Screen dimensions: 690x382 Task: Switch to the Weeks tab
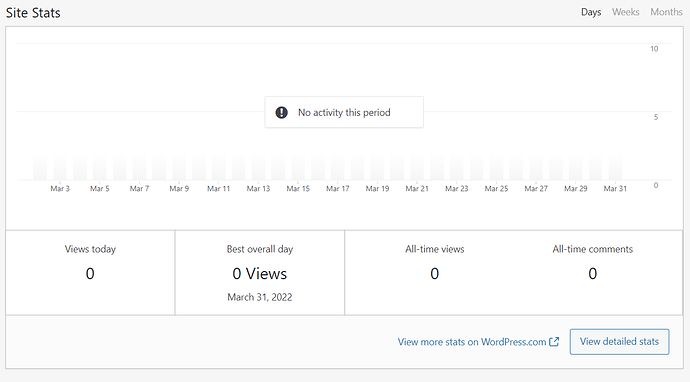[x=625, y=12]
